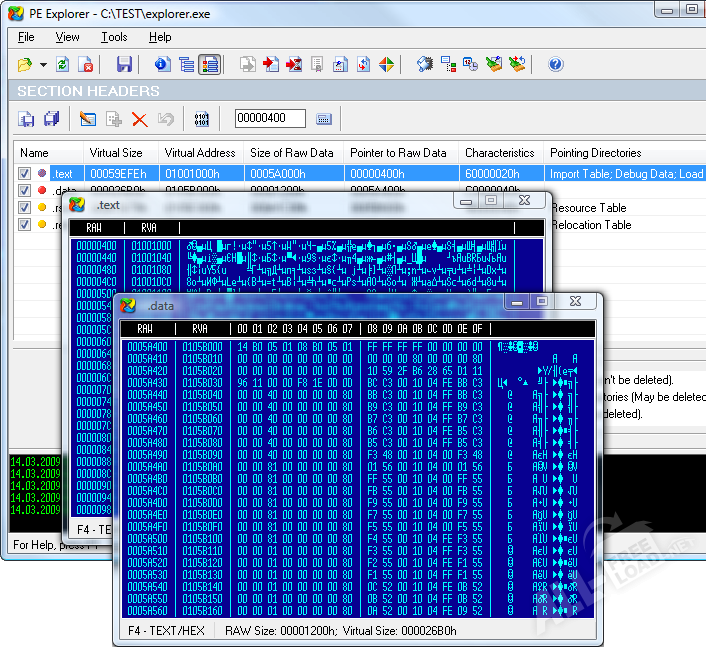Toggle the .data section checkbox
This screenshot has height=647, width=706.
point(25,191)
